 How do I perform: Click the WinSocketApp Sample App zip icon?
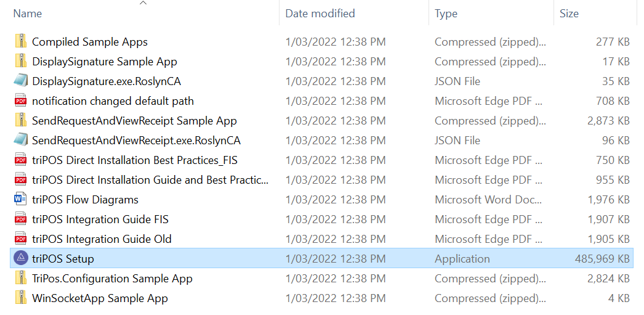point(20,298)
